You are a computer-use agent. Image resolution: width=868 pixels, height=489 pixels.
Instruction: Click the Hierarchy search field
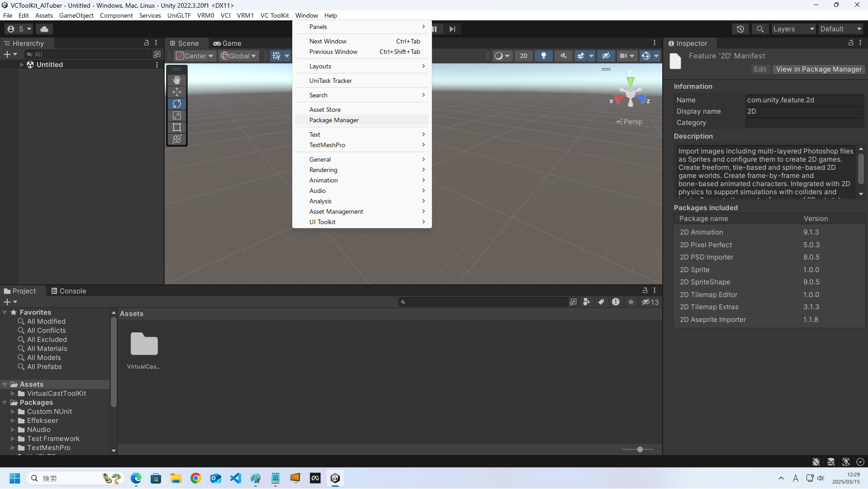[89, 54]
